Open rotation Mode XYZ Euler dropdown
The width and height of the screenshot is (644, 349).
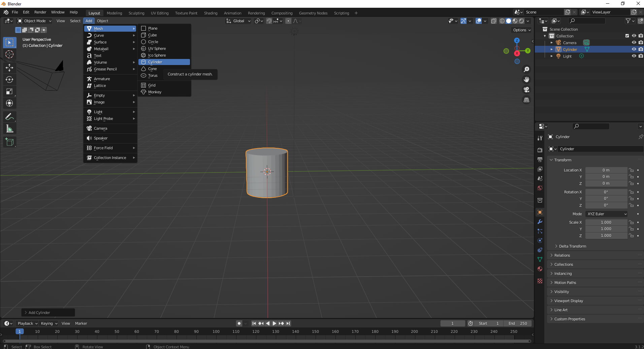(607, 214)
